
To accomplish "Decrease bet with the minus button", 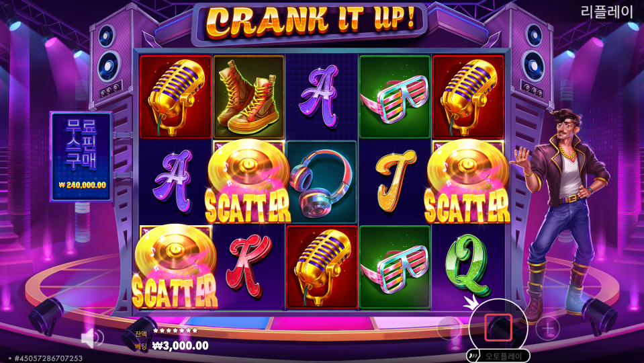I will [449, 328].
